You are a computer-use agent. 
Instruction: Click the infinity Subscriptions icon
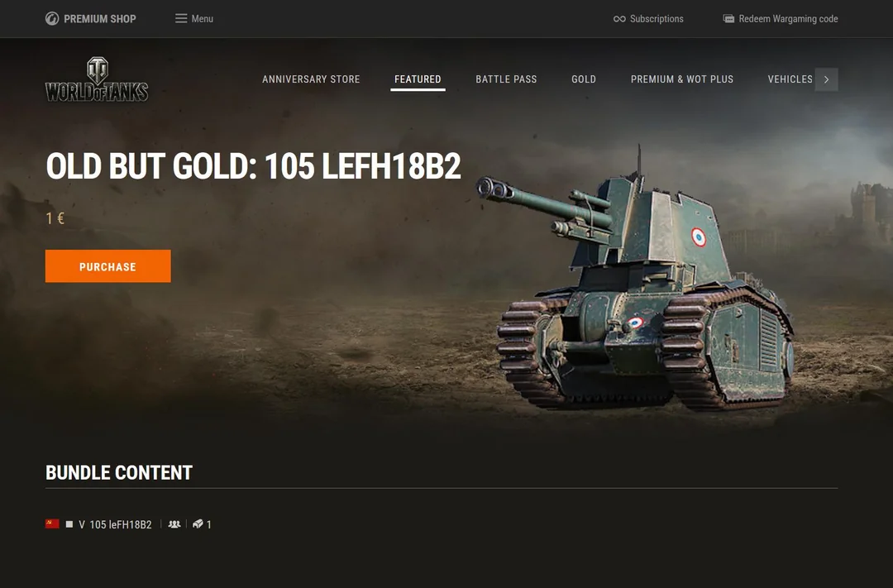619,19
